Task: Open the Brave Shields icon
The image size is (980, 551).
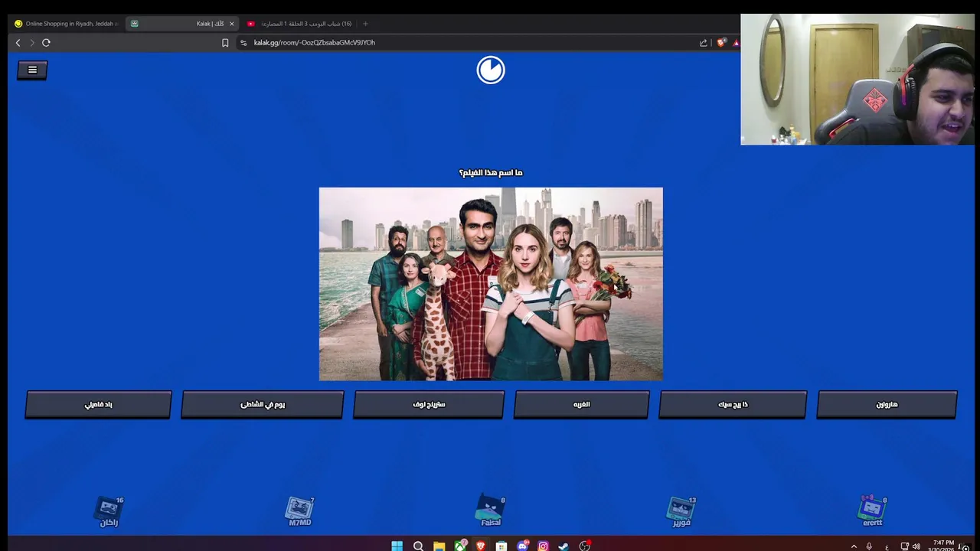Action: [720, 43]
